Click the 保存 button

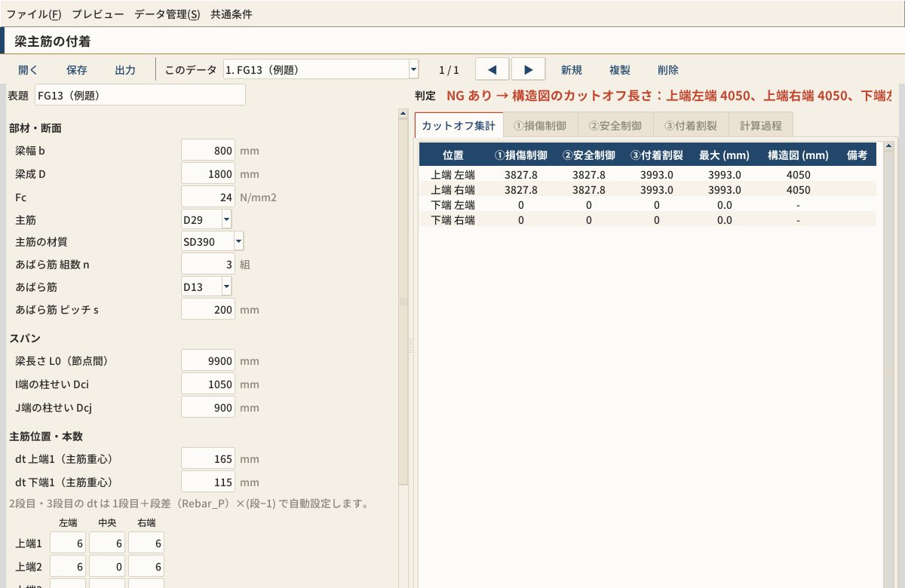click(x=77, y=70)
